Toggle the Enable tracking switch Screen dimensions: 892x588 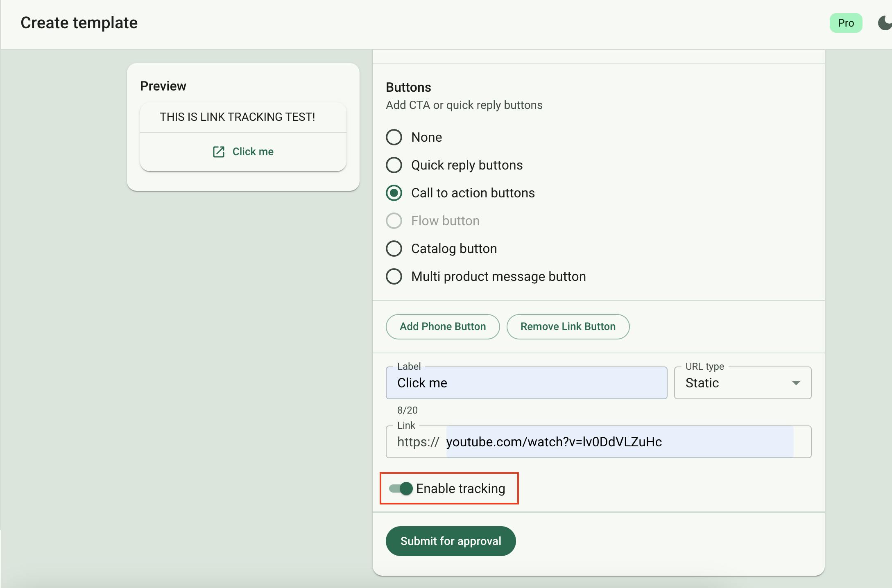coord(401,488)
